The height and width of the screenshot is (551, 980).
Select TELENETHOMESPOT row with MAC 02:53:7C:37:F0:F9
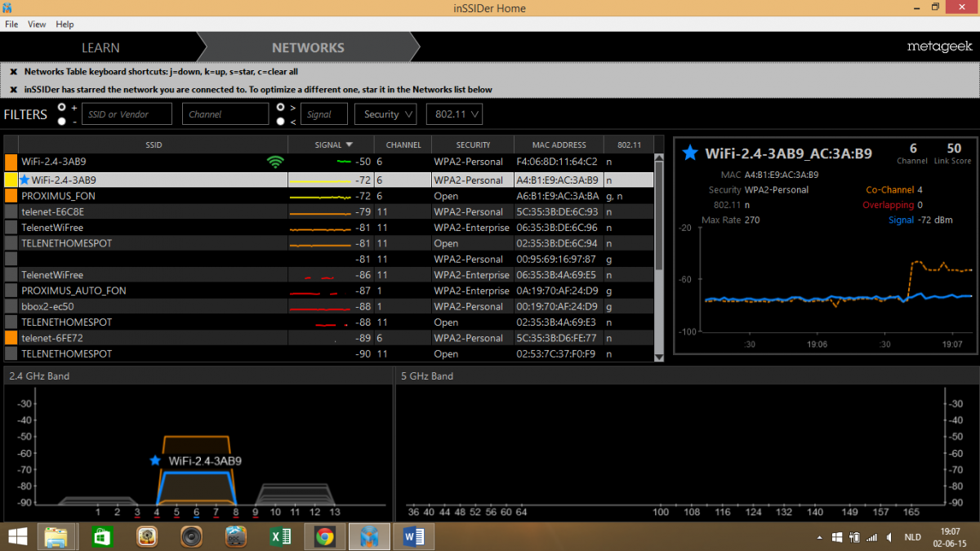pyautogui.click(x=329, y=353)
